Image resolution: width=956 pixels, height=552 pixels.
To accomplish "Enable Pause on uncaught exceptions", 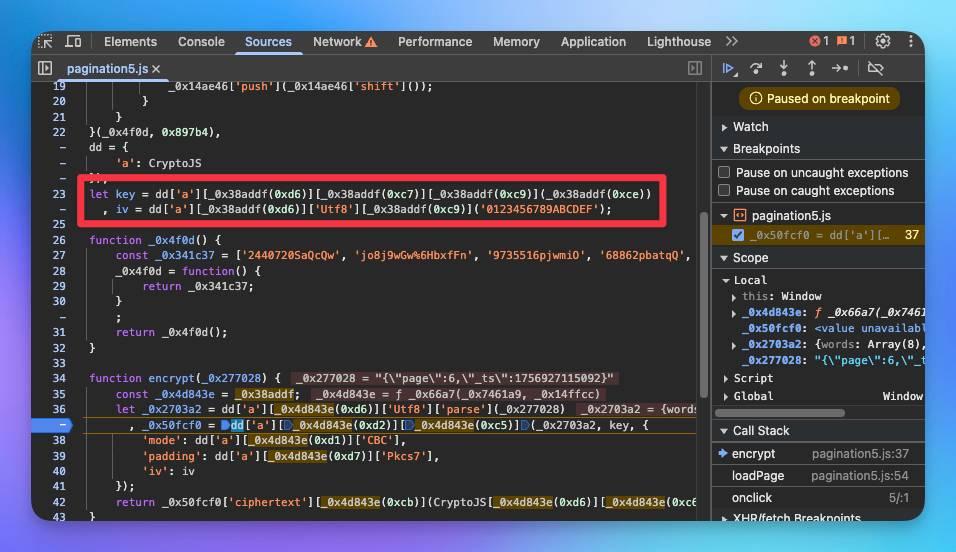I will 724,172.
